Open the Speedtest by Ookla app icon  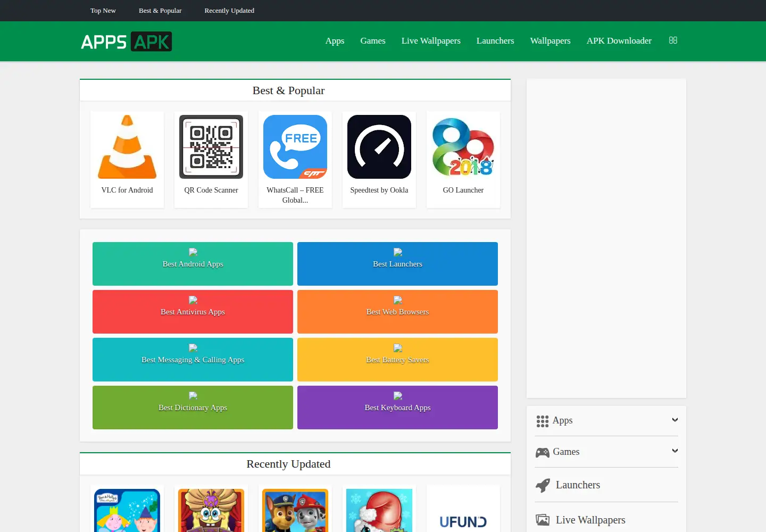379,147
